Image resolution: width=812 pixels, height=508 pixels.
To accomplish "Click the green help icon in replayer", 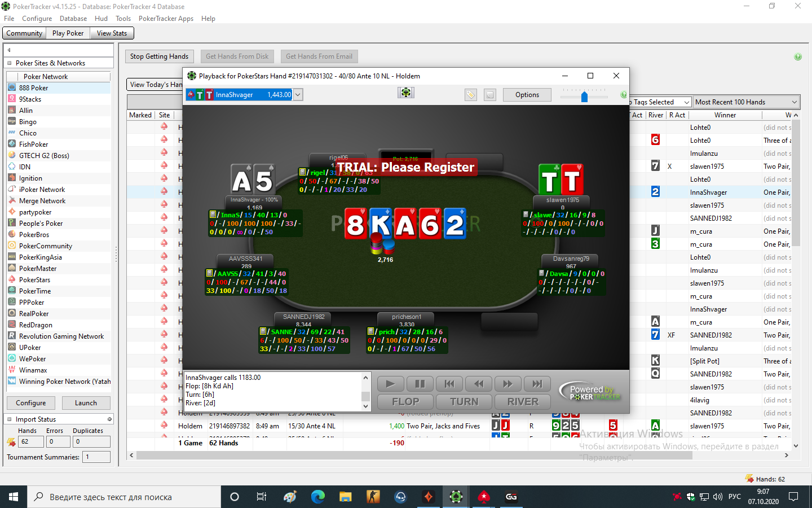I will (x=624, y=94).
